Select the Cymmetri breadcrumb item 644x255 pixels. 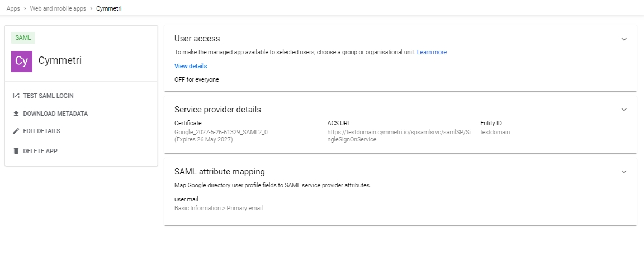108,9
